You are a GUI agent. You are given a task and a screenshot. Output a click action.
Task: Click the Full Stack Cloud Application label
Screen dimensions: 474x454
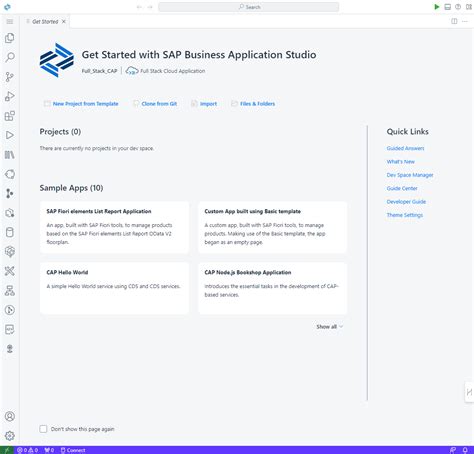click(172, 71)
